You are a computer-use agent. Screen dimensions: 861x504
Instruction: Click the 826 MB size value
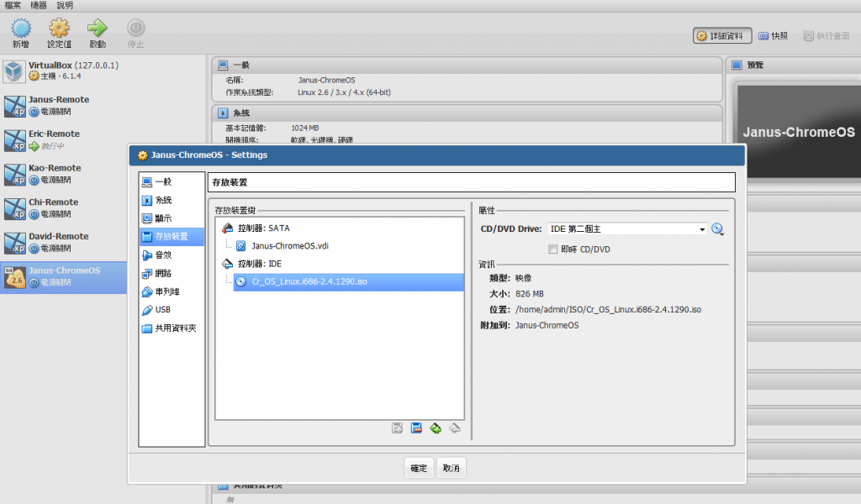[530, 294]
